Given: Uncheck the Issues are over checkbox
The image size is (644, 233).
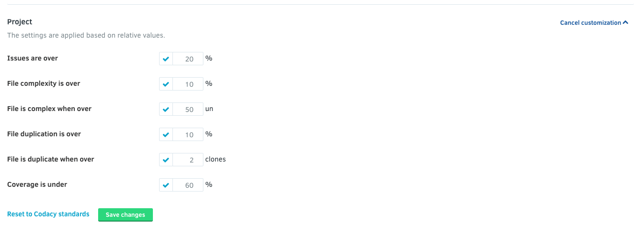Looking at the screenshot, I should [166, 59].
